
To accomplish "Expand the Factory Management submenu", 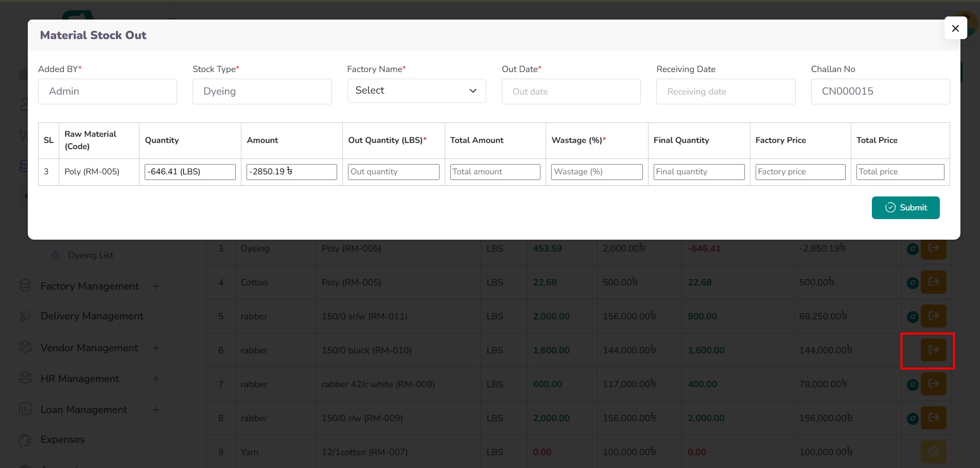I will 156,286.
